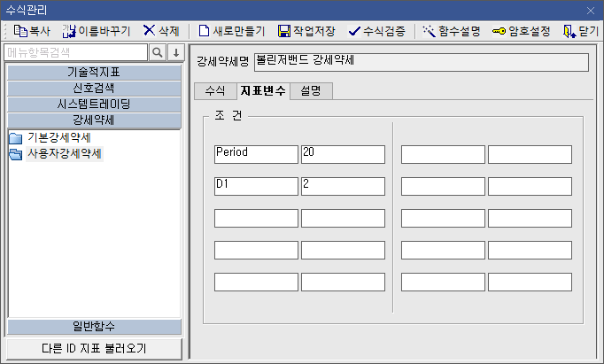Click the D1 variable name field
Screen dimensions: 604x364
[x=256, y=186]
